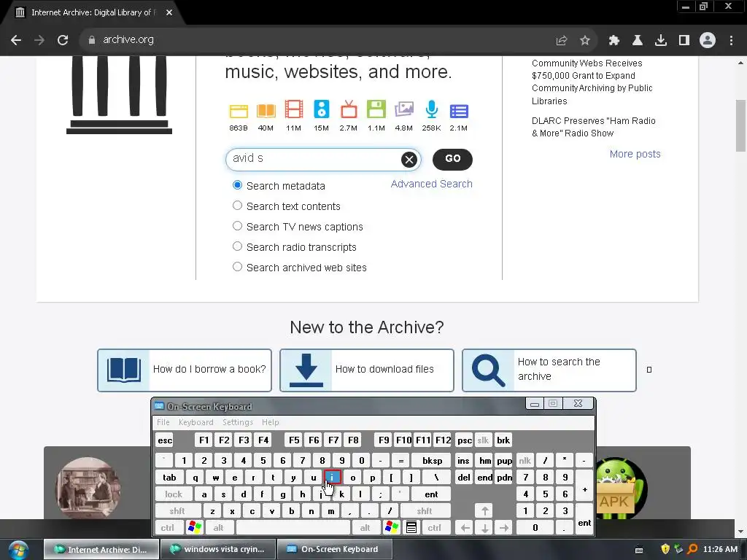Open the Help menu in On-Screen Keyboard

coord(270,422)
